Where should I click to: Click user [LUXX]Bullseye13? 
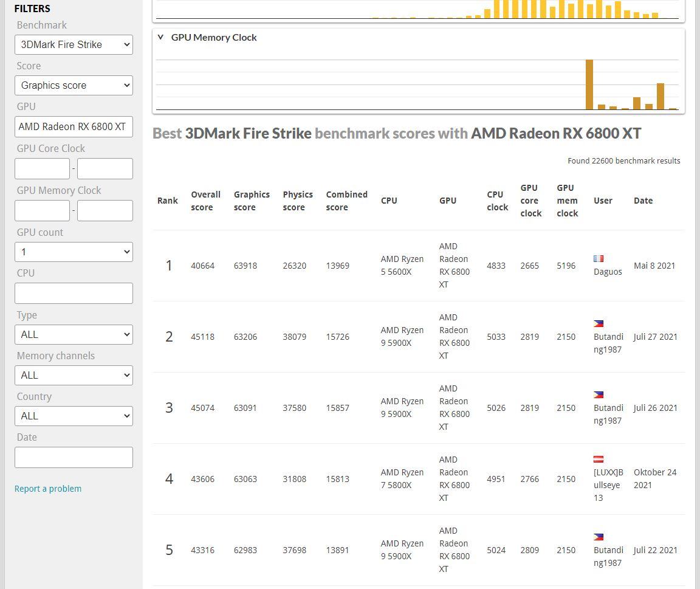608,485
